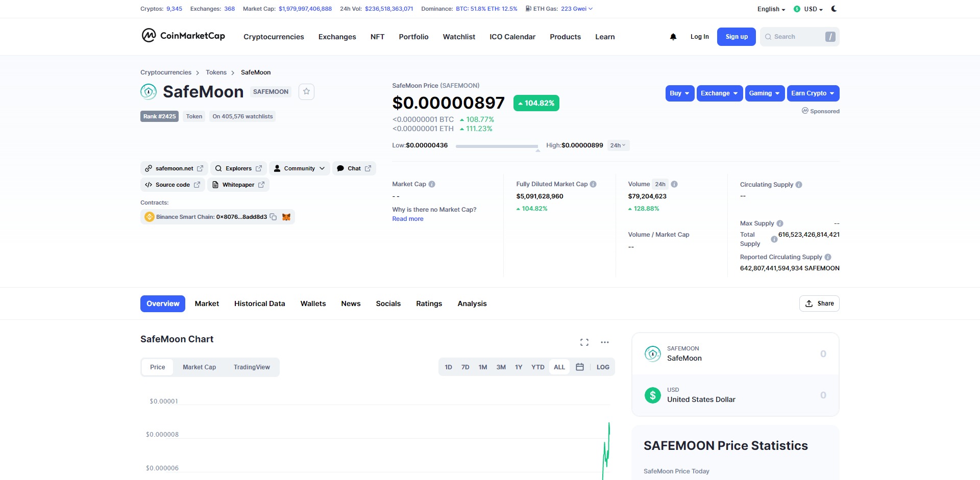The image size is (980, 480).
Task: Open the Earn Crypto dropdown
Action: 813,93
